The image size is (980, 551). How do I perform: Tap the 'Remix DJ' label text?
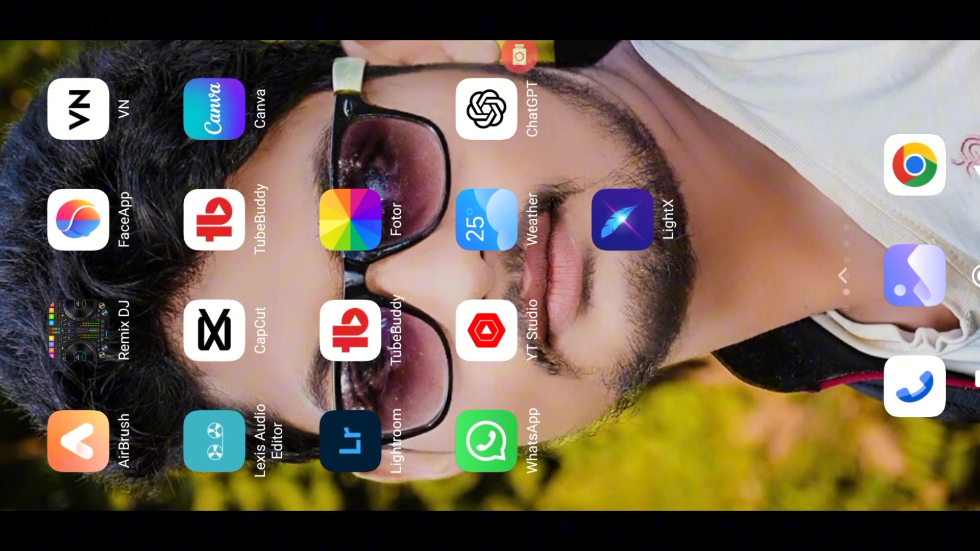[x=124, y=331]
